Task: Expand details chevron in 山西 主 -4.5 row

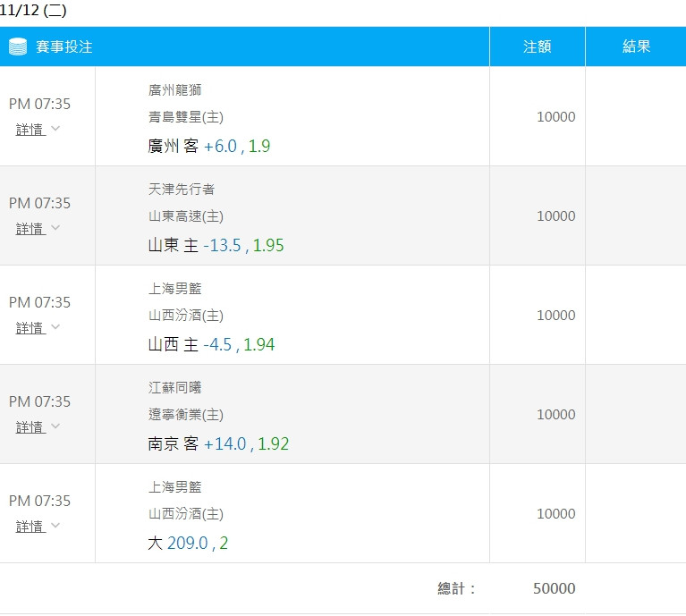Action: coord(55,327)
